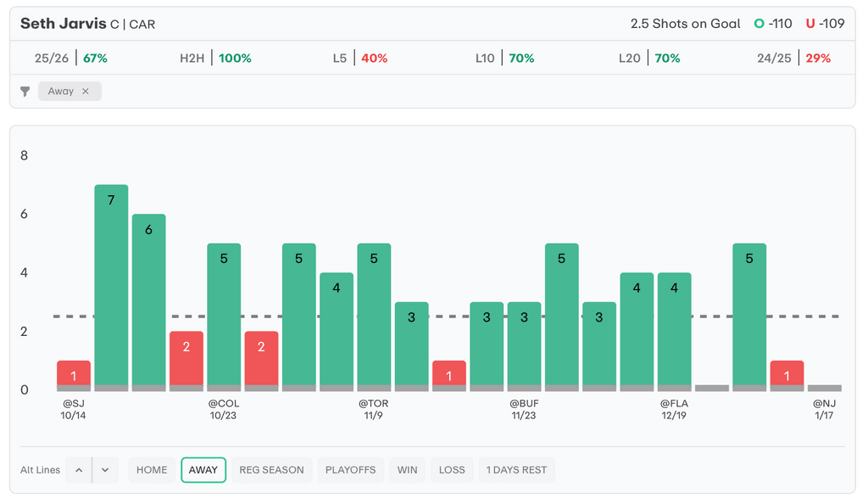Viewport: 868px width, 504px height.
Task: Click the filter funnel icon
Action: tap(25, 92)
